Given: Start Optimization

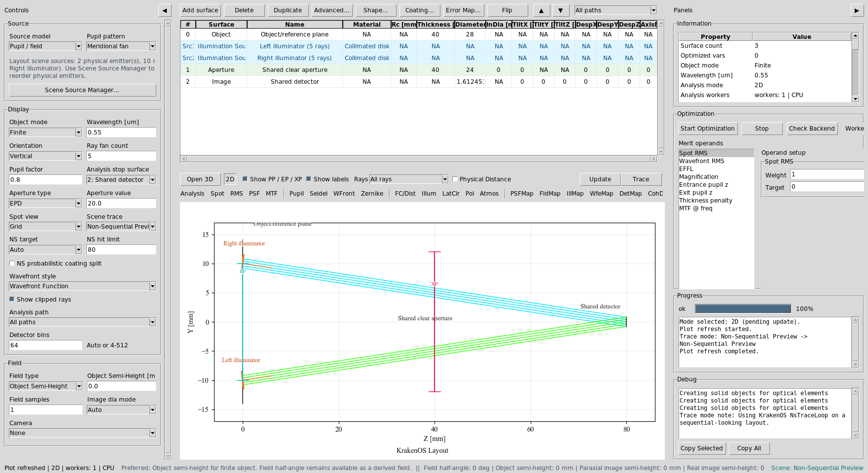Looking at the screenshot, I should 708,129.
